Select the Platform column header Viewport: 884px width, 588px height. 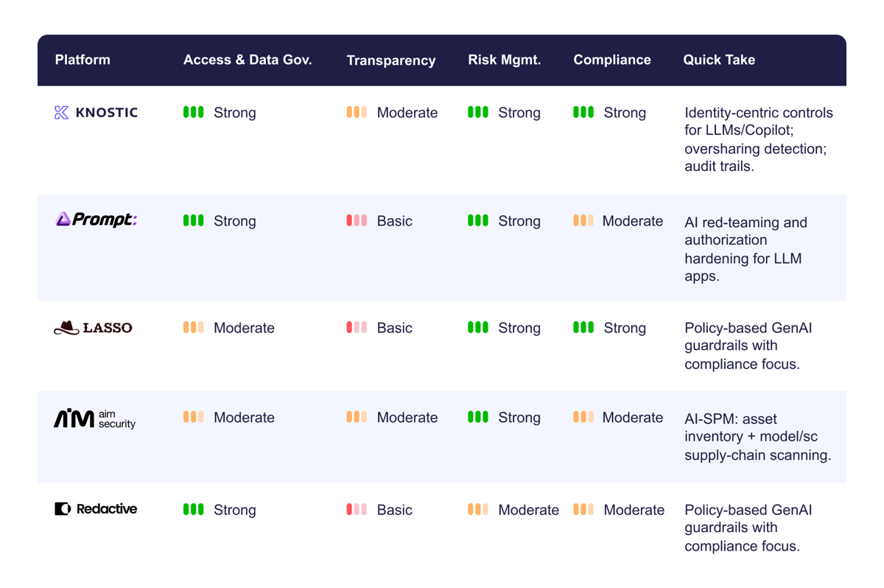(83, 60)
